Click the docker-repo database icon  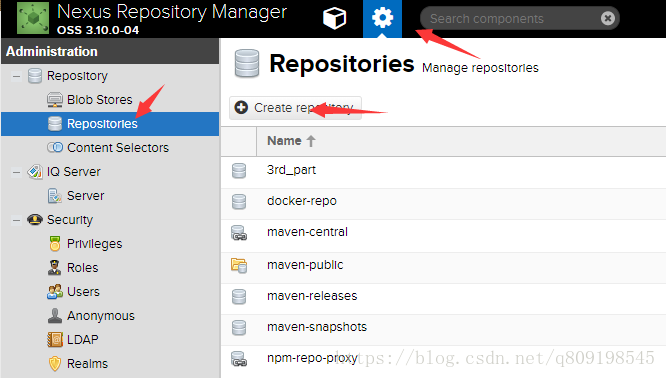click(x=239, y=201)
